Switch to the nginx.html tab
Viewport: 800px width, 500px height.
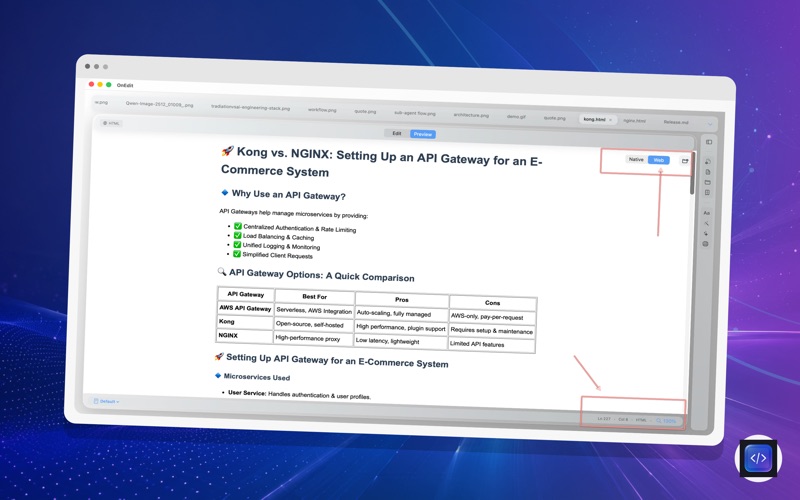635,121
